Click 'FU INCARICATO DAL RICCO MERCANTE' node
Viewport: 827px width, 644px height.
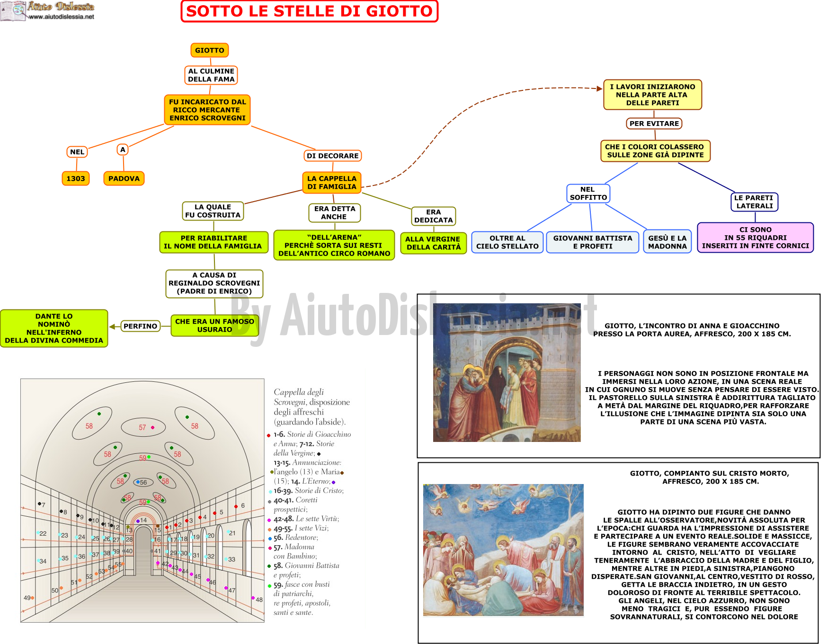207,110
